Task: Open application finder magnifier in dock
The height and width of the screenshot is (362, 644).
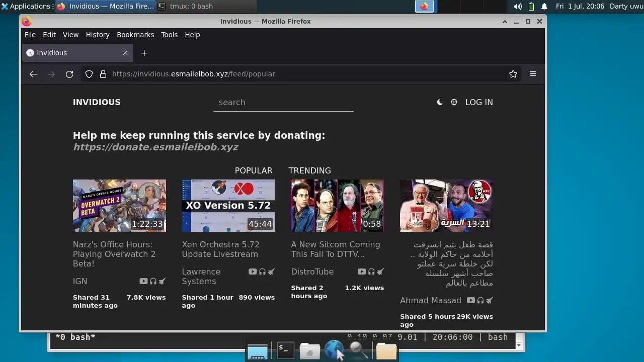Action: tap(359, 350)
